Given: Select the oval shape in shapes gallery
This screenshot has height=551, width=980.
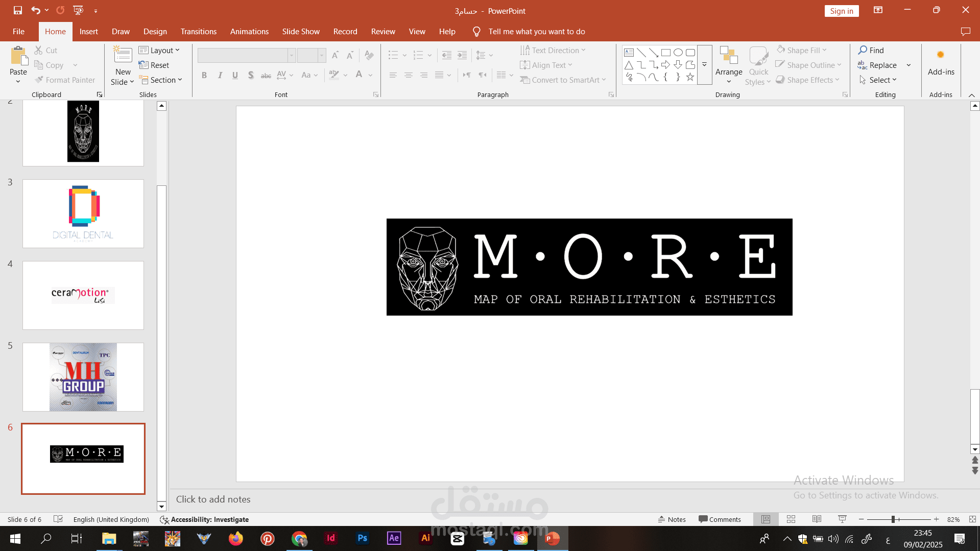Looking at the screenshot, I should (678, 52).
